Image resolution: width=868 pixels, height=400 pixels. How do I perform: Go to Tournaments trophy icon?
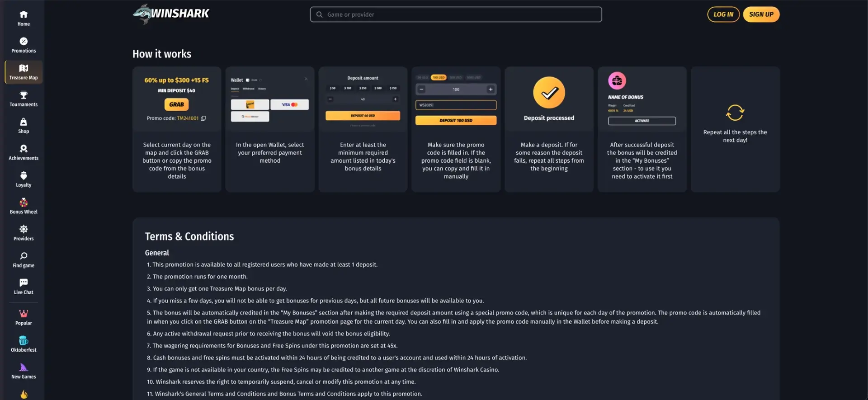[x=24, y=95]
